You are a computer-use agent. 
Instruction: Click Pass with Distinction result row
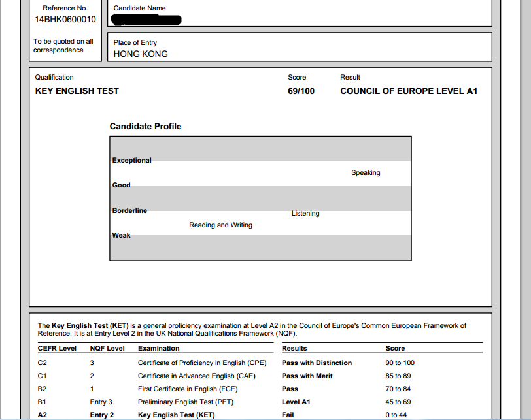pos(317,363)
